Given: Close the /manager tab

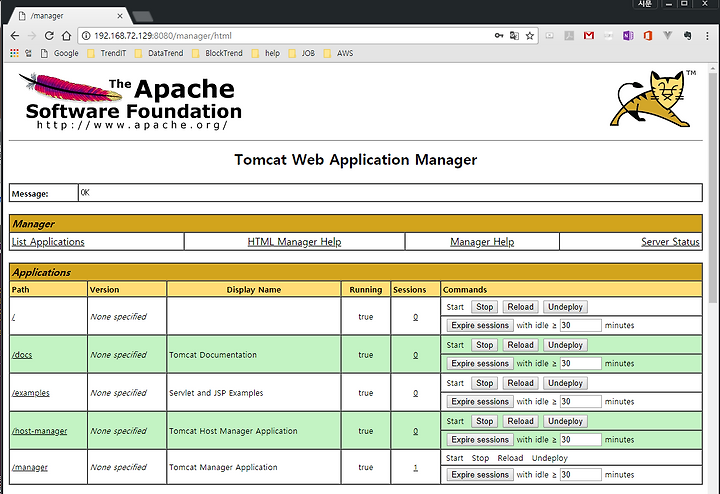Looking at the screenshot, I should tap(120, 16).
